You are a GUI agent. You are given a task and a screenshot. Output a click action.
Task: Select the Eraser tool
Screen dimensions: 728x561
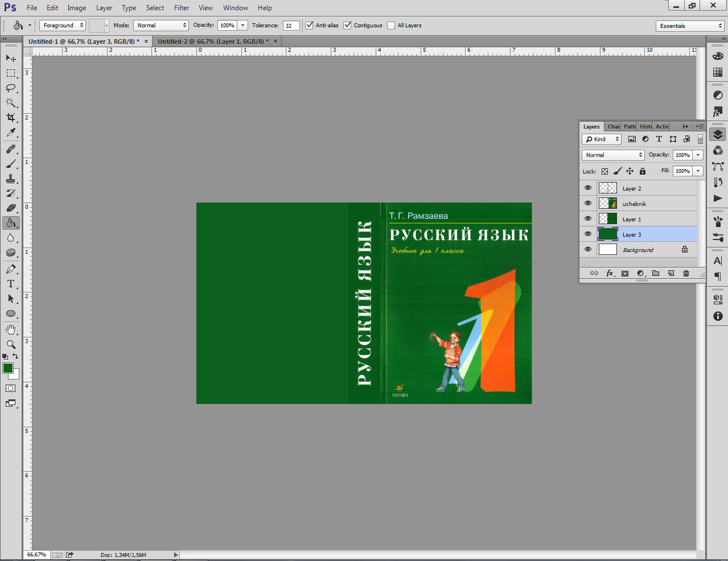[x=11, y=208]
